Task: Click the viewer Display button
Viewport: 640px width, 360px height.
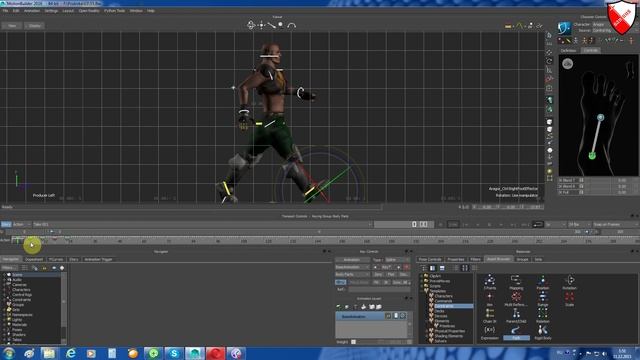Action: coord(35,26)
